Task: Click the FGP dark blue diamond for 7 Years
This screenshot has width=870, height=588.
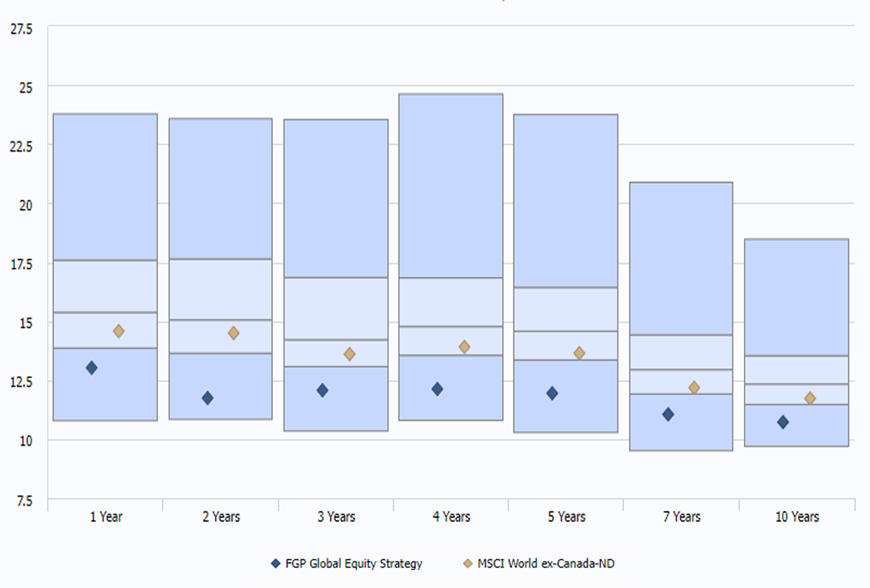Action: pos(668,414)
